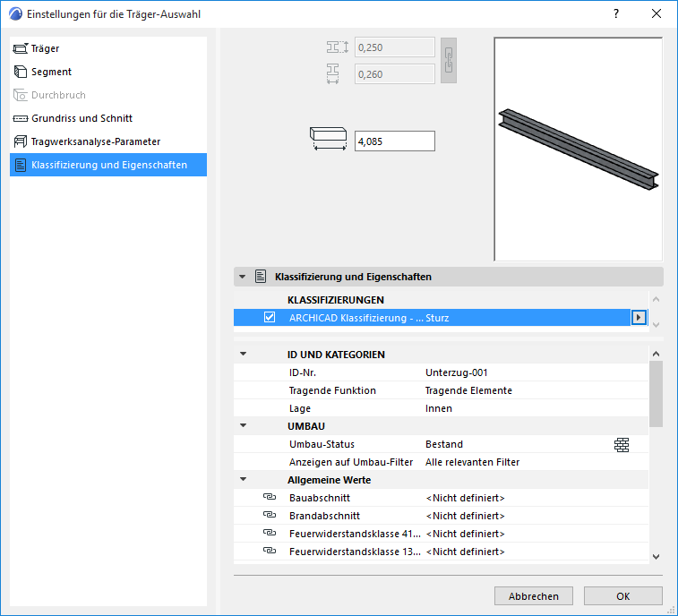Collapse the UMBAU group

click(x=244, y=426)
